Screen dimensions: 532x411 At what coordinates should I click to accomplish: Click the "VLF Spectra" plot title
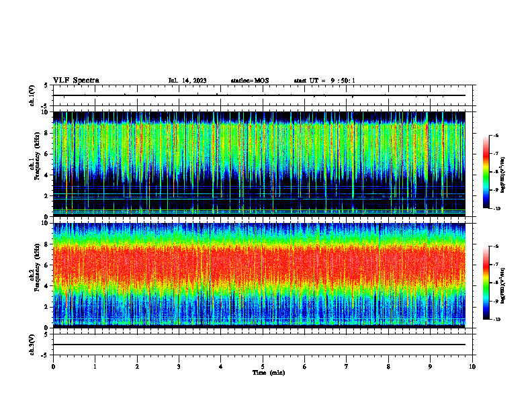[76, 81]
